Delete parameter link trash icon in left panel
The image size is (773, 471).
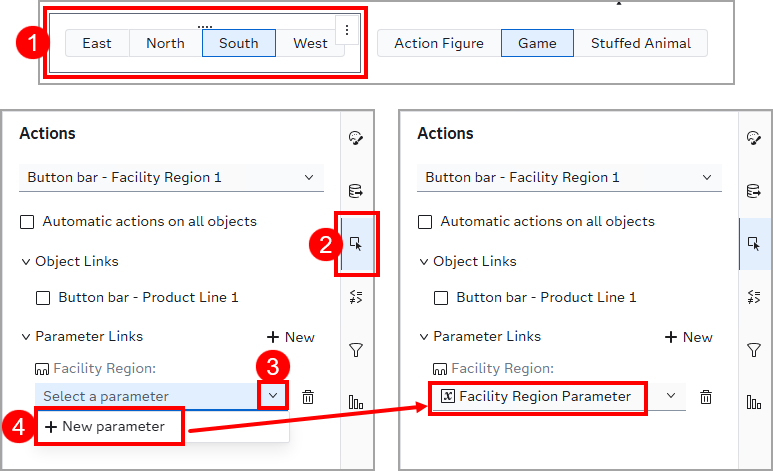point(308,397)
